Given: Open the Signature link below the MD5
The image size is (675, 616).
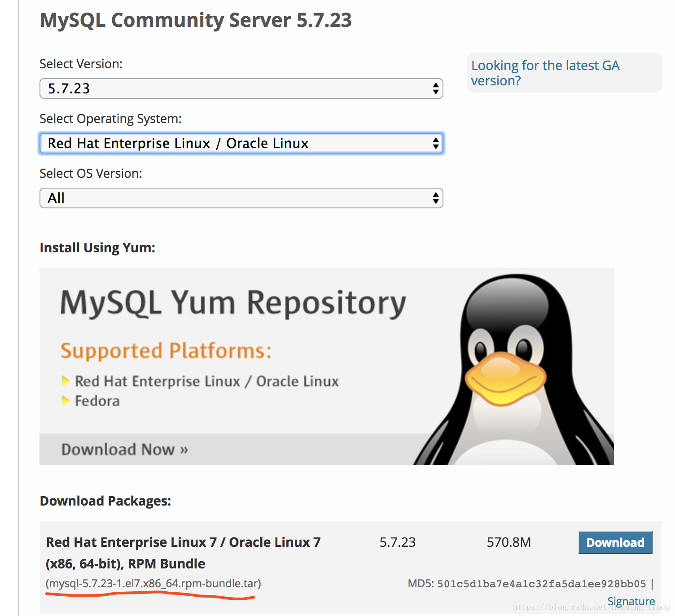Looking at the screenshot, I should [x=631, y=601].
